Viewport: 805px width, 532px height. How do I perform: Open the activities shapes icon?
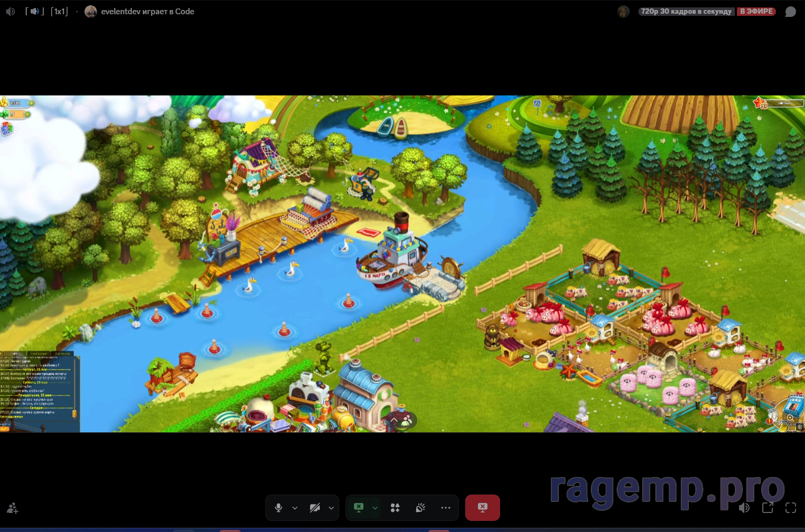pyautogui.click(x=395, y=508)
